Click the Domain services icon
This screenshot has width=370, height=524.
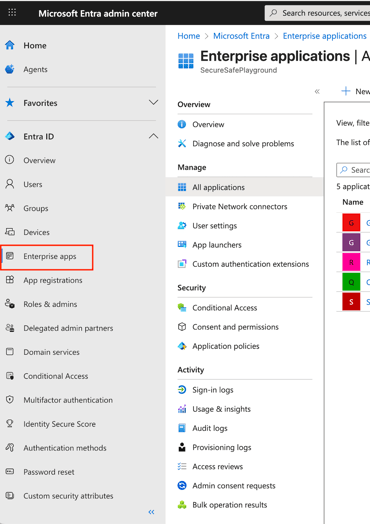click(10, 352)
